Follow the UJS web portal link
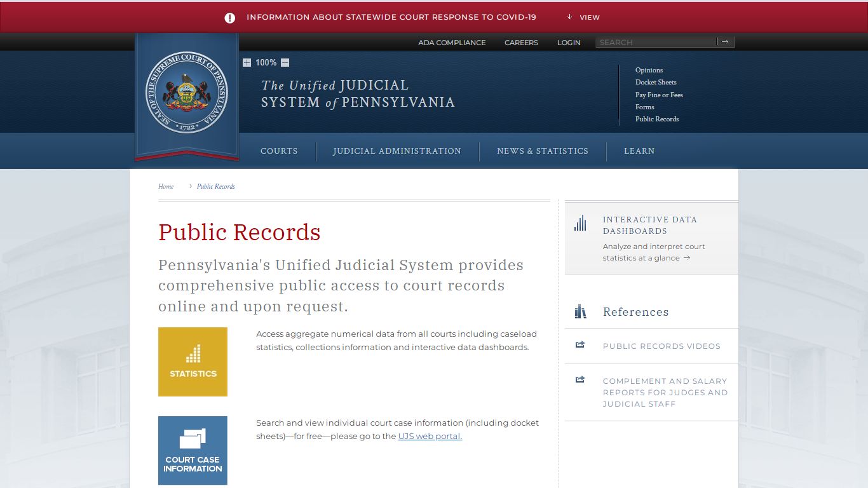Viewport: 868px width, 488px height. tap(430, 436)
